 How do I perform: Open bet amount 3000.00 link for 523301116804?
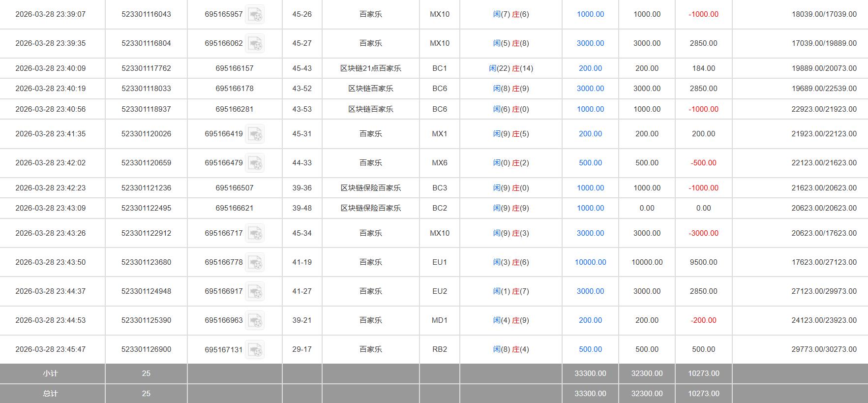pos(590,43)
